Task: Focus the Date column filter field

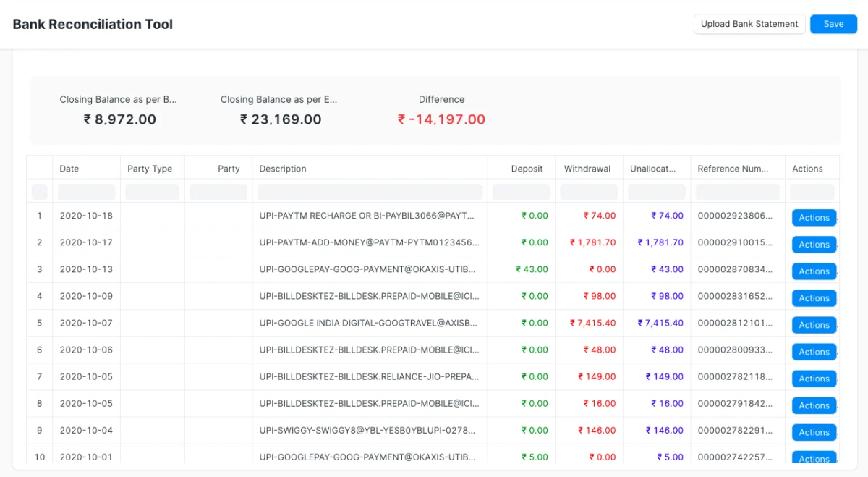Action: 86,192
